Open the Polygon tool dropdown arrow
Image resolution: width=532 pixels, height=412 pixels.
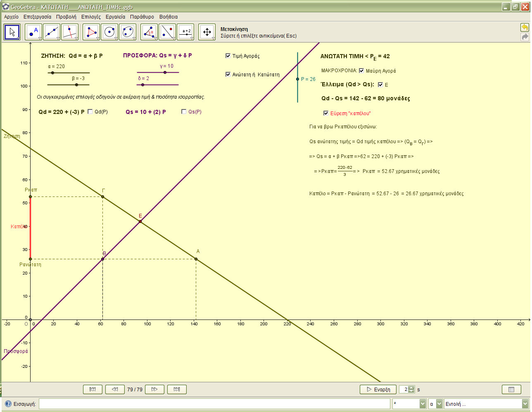coord(98,38)
